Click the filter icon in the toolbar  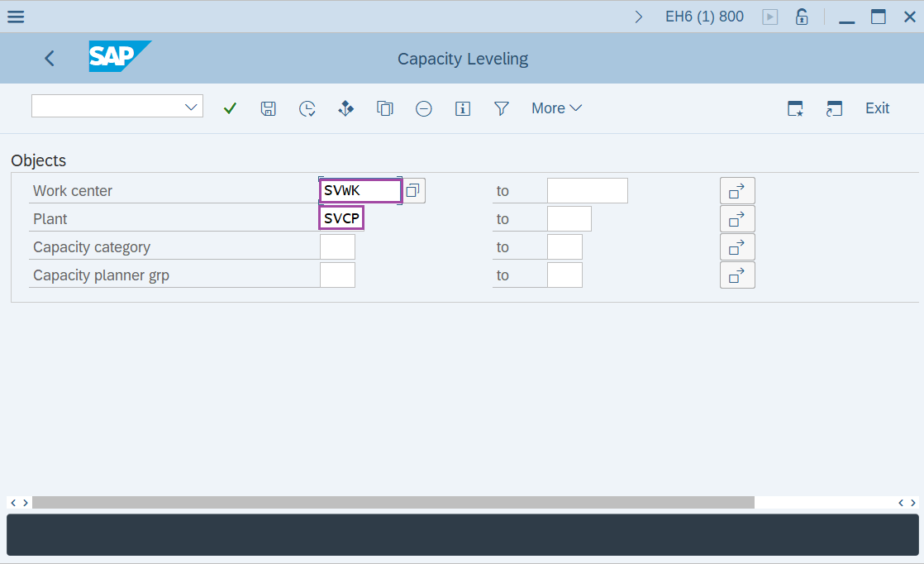click(x=502, y=108)
